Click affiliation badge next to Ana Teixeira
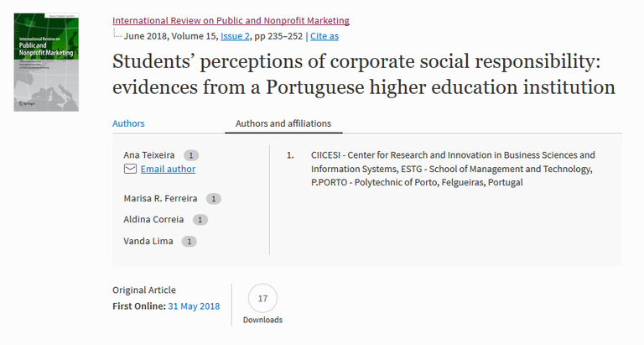644x345 pixels. 191,155
